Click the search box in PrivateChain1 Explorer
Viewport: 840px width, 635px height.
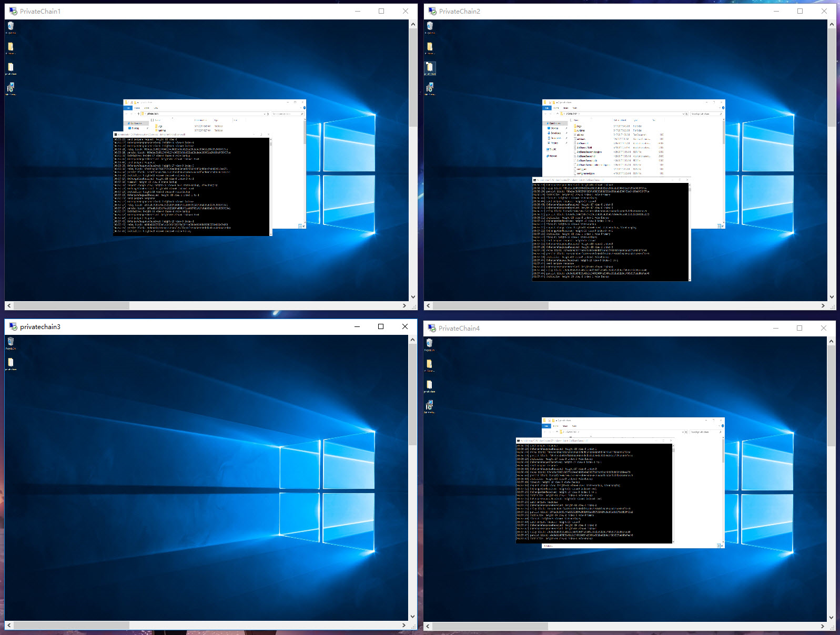288,114
